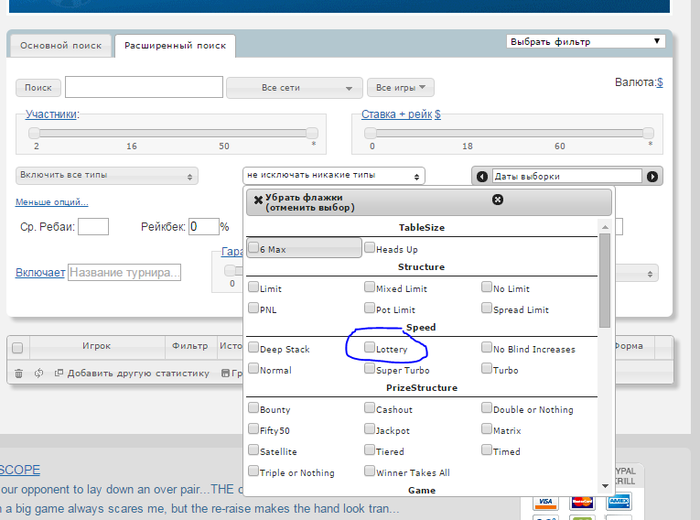Check the Fifty50 checkbox
The image size is (700, 520).
[x=254, y=428]
